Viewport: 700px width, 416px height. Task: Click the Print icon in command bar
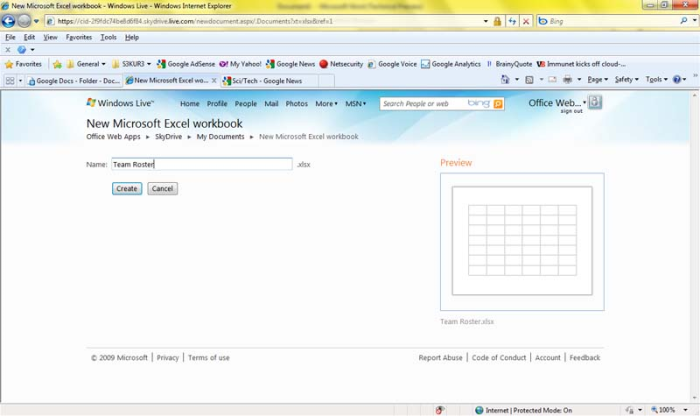(x=567, y=79)
